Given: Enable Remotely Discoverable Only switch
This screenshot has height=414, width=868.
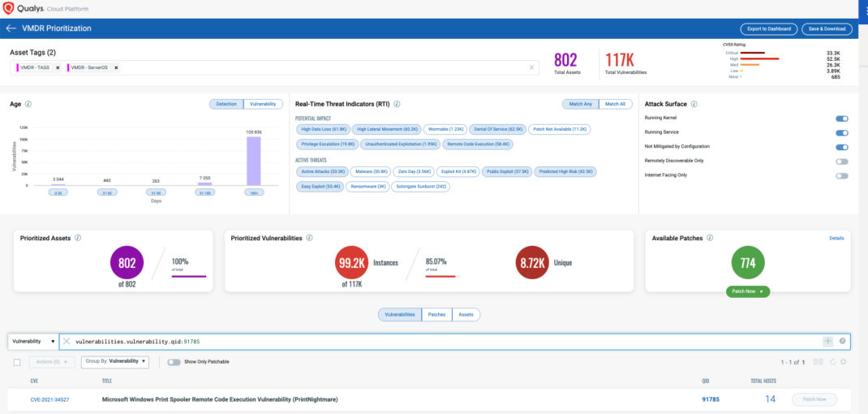Looking at the screenshot, I should click(x=841, y=162).
